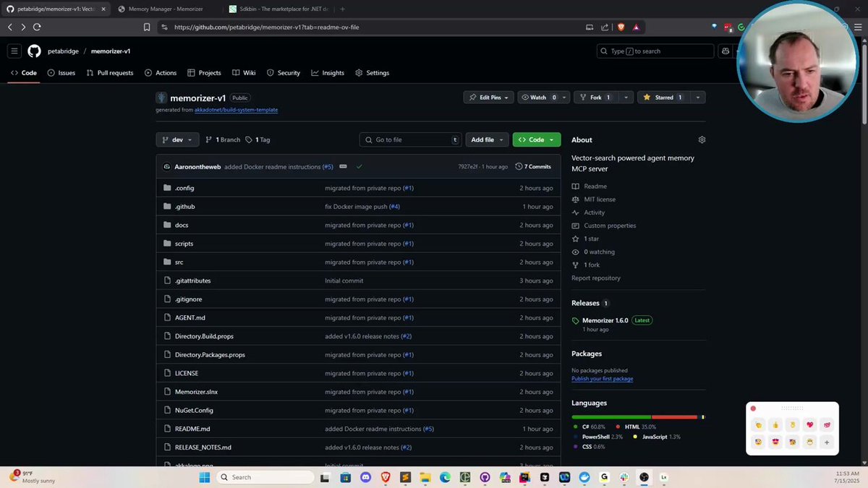Open the About section gear settings

[x=702, y=140]
